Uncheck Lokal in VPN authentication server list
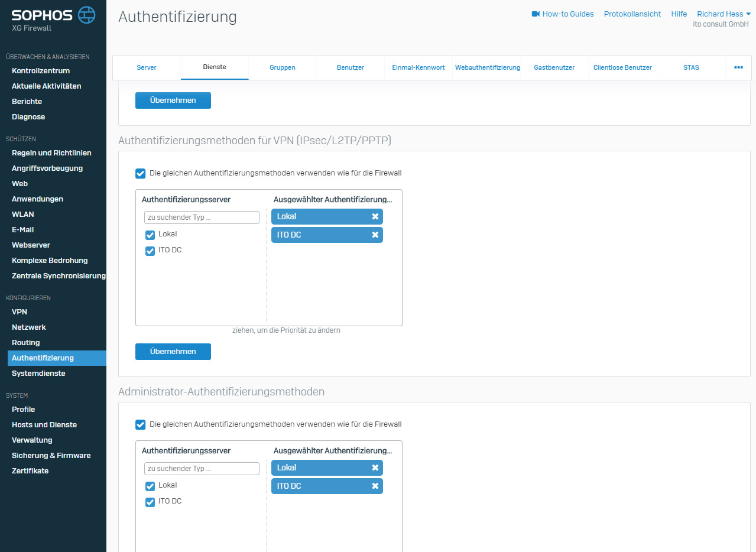756x552 pixels. [150, 235]
